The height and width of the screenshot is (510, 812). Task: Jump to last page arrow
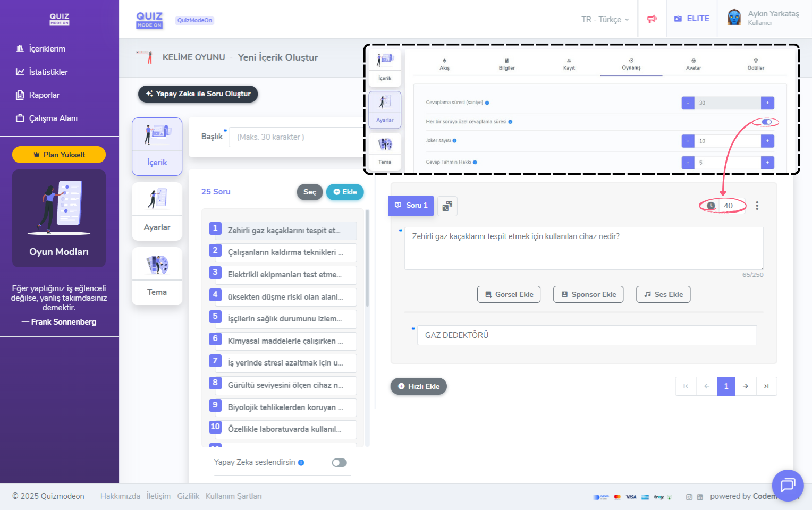(x=766, y=386)
